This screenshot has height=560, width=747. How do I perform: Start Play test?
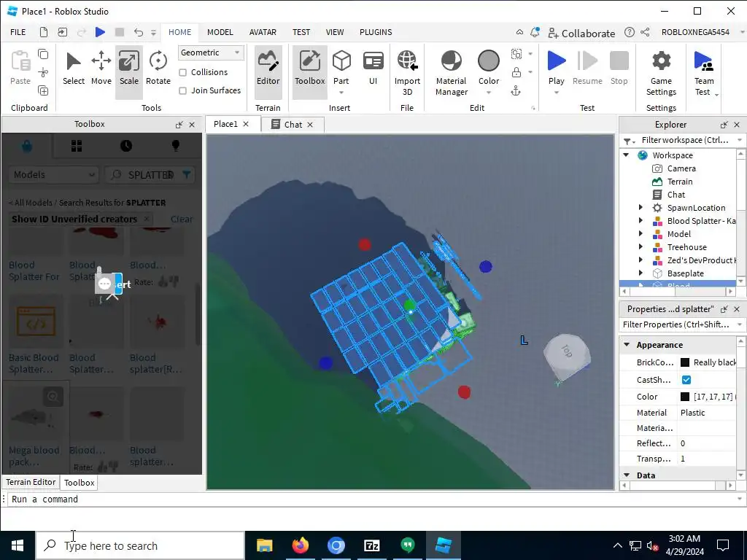pos(557,68)
